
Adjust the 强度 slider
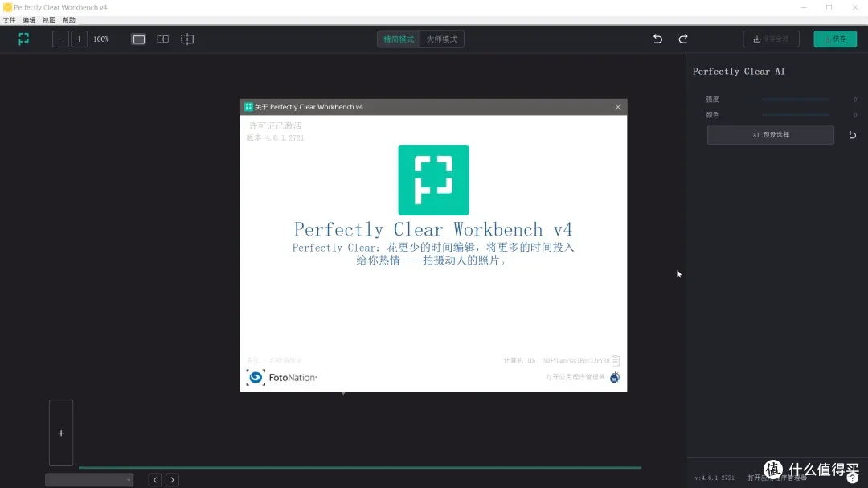point(796,100)
